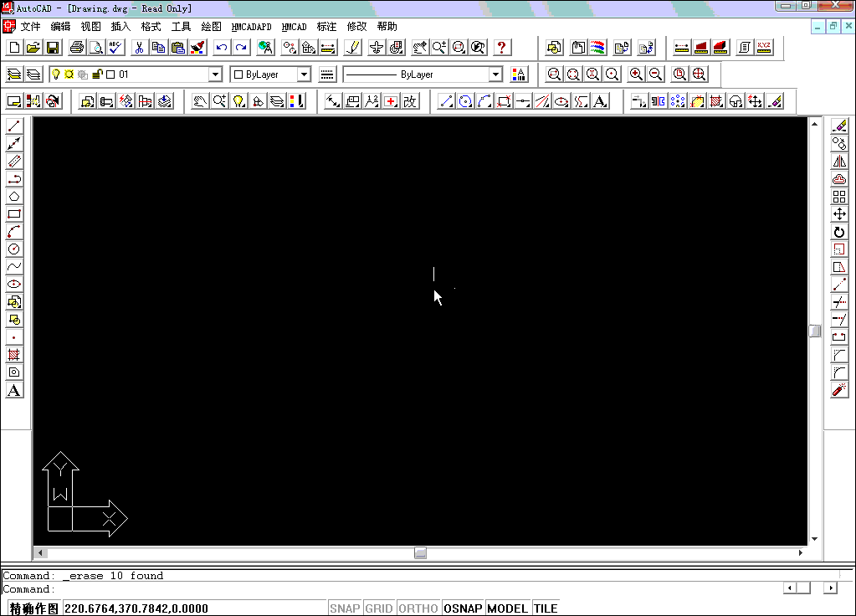
Task: Toggle SNAP mode in status bar
Action: (345, 608)
